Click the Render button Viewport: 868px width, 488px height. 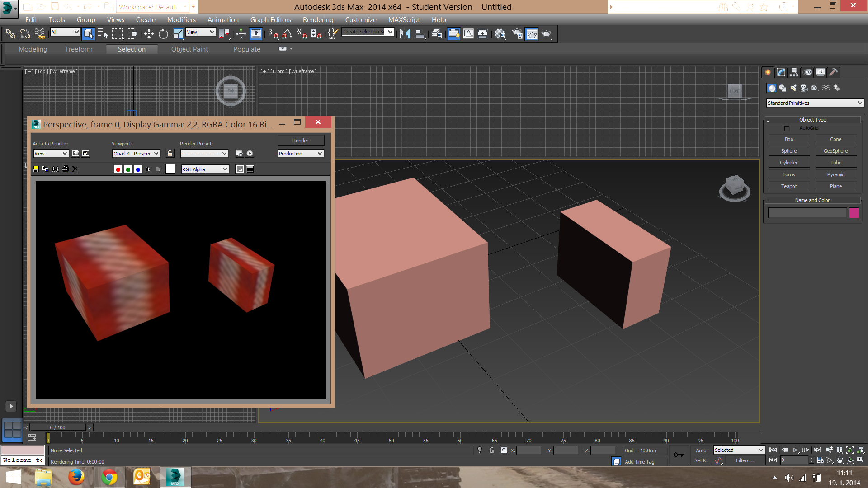(x=301, y=141)
